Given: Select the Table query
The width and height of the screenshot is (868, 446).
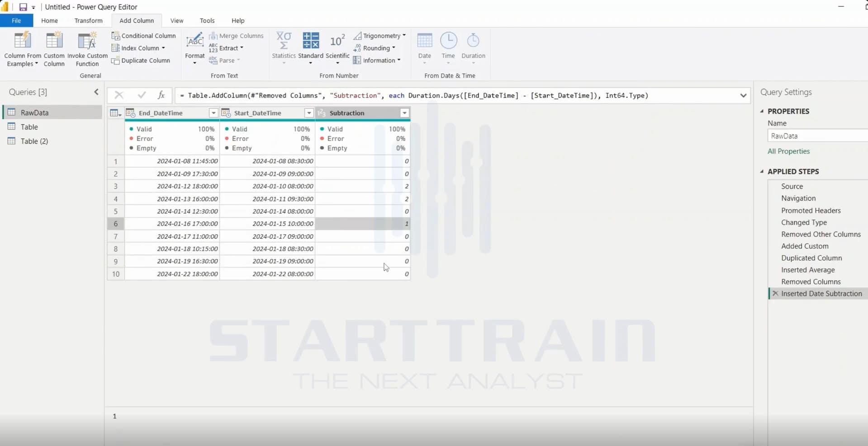Looking at the screenshot, I should (x=52, y=127).
